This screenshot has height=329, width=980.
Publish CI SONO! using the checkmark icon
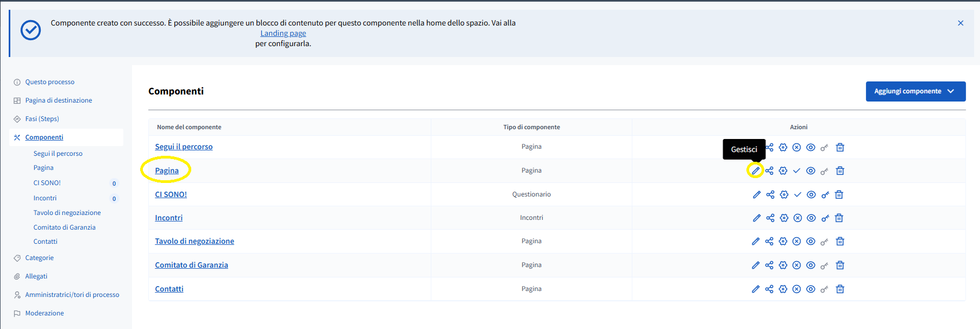(797, 194)
